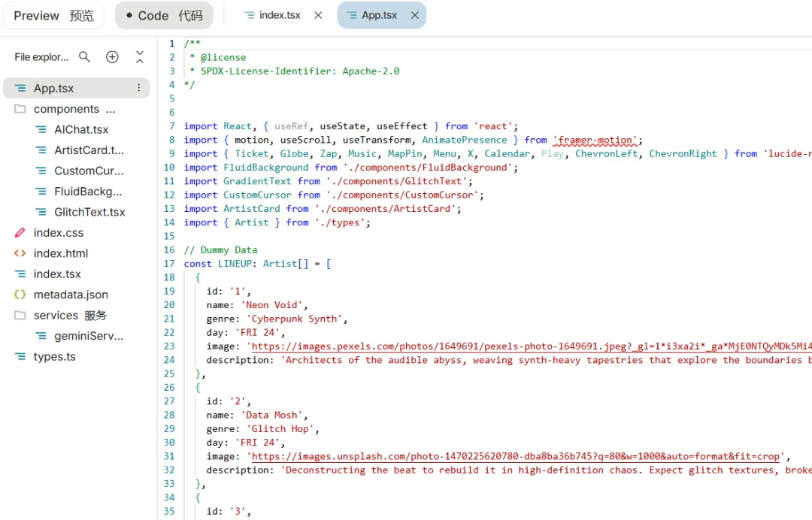Viewport: 812px width, 520px height.
Task: Open index.tsx from the file tree
Action: pyautogui.click(x=47, y=274)
